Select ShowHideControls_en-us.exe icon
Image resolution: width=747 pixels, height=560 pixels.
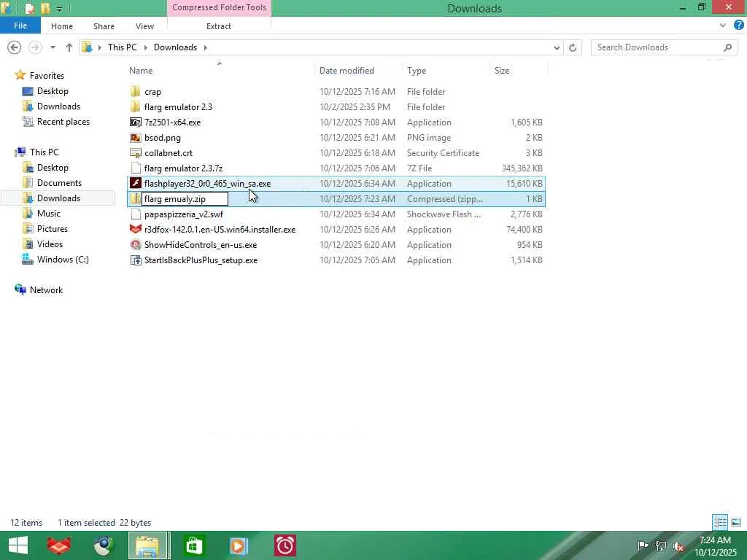point(136,245)
